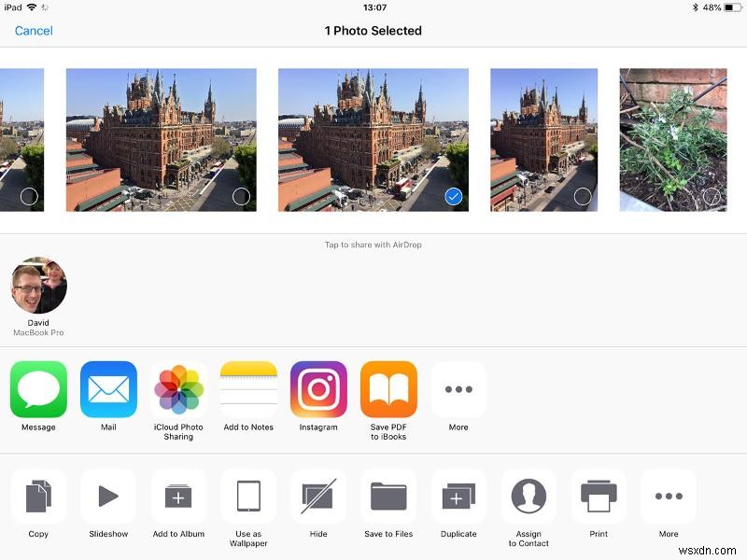Select iCloud Photo Sharing
The image size is (747, 560).
click(x=178, y=388)
